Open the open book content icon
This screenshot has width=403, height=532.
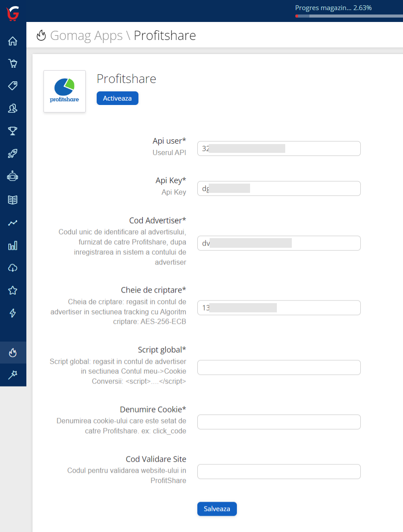tap(13, 200)
